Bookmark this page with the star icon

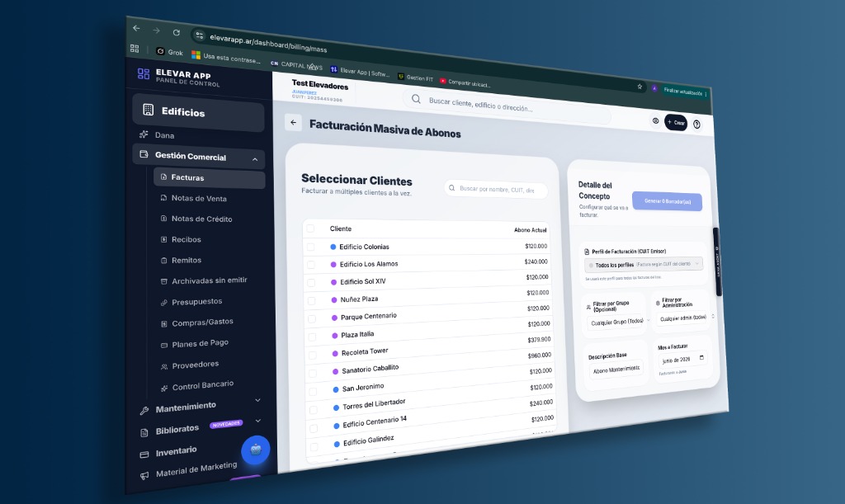point(640,86)
